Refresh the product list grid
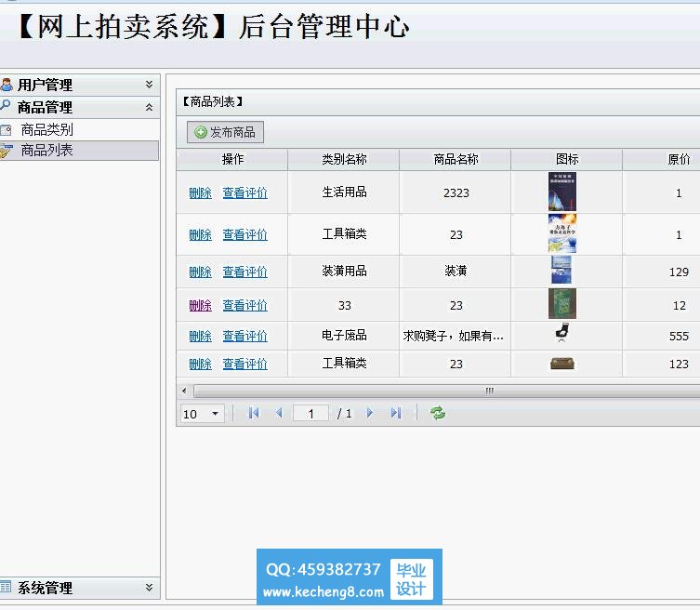700x610 pixels. (438, 413)
